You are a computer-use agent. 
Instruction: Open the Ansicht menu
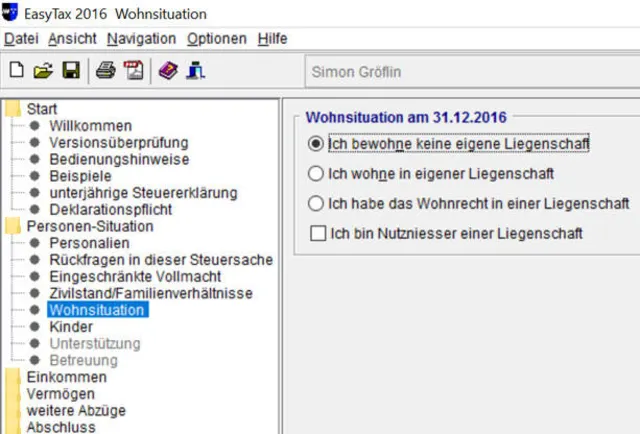click(x=72, y=39)
